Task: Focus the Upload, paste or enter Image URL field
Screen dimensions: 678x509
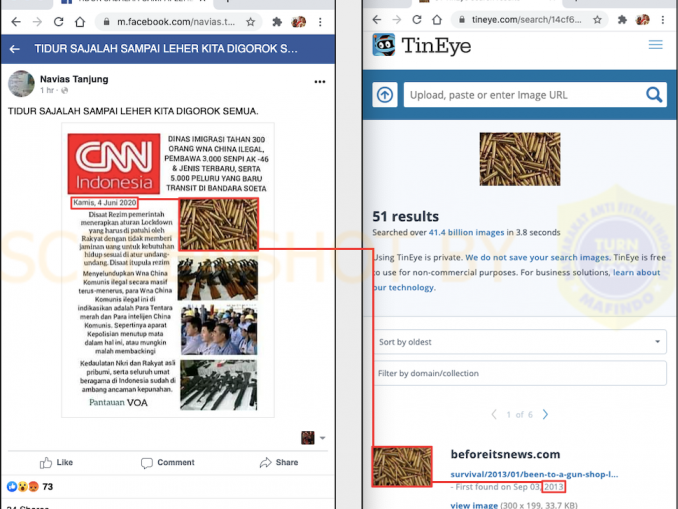Action: pos(523,95)
